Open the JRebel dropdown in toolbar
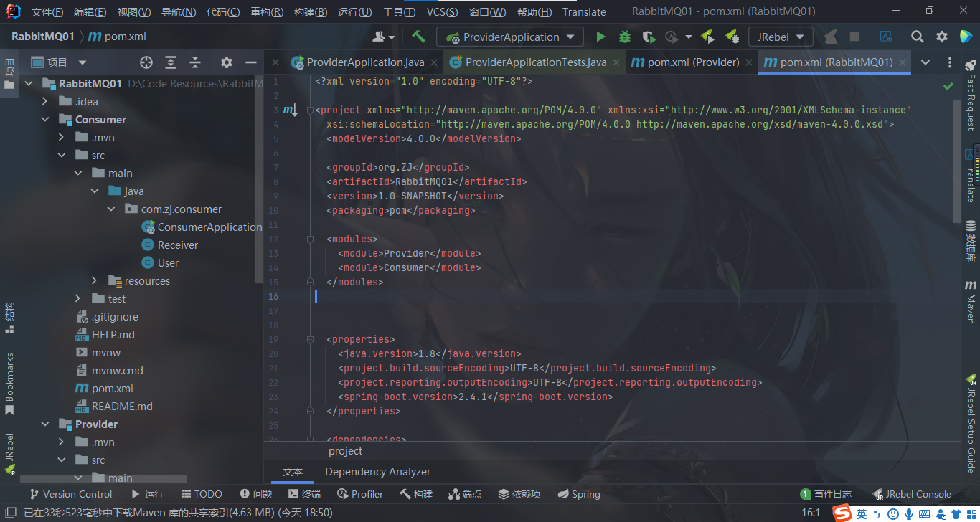Viewport: 980px width, 522px height. tap(781, 37)
